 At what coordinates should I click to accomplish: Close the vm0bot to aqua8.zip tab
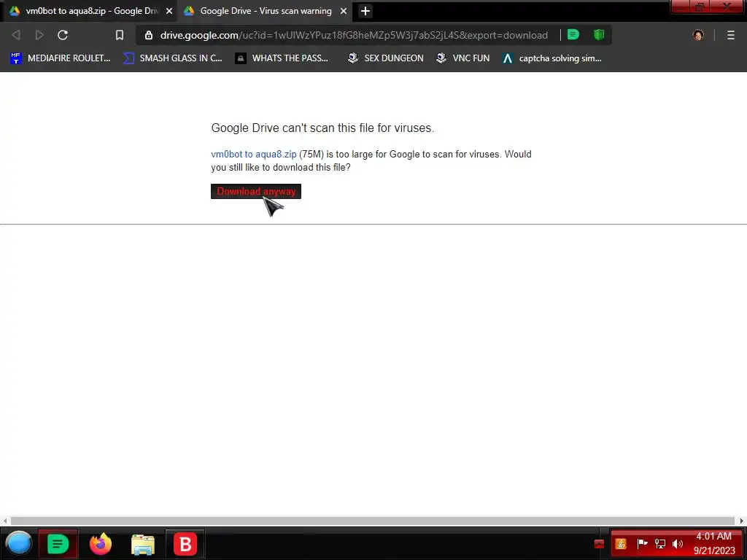click(169, 11)
